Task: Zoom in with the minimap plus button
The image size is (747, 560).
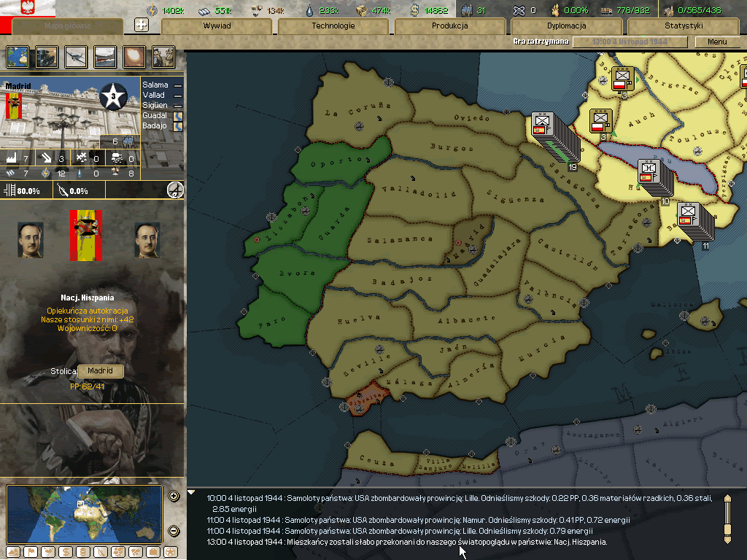Action: coord(174,497)
